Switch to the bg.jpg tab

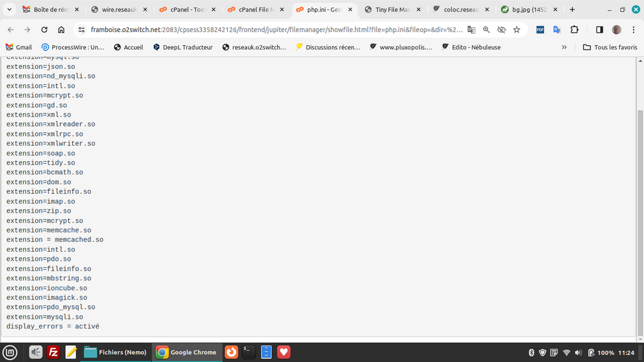(x=529, y=10)
